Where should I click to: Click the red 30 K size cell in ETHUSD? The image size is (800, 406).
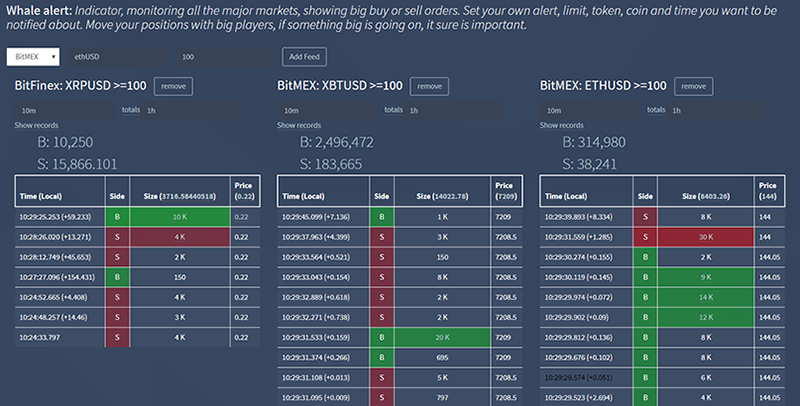pyautogui.click(x=706, y=237)
